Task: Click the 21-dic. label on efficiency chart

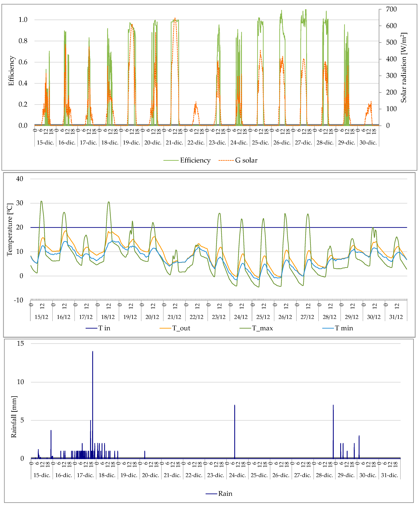Action: [x=174, y=143]
